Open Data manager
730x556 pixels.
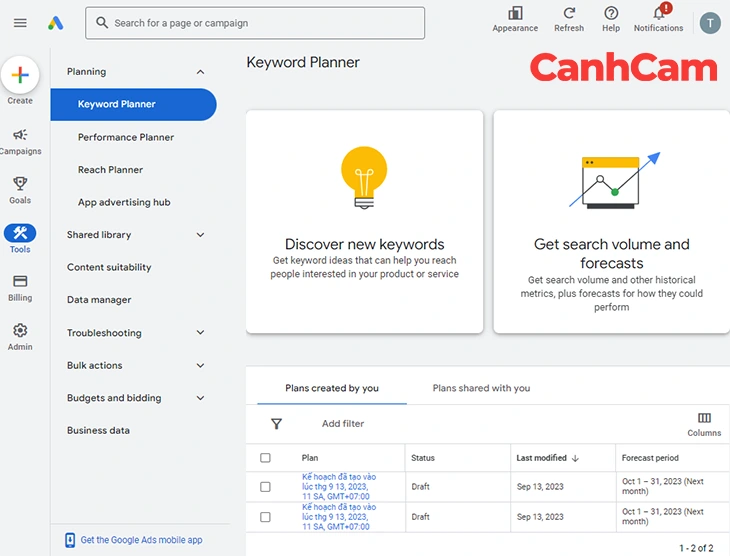pyautogui.click(x=99, y=300)
